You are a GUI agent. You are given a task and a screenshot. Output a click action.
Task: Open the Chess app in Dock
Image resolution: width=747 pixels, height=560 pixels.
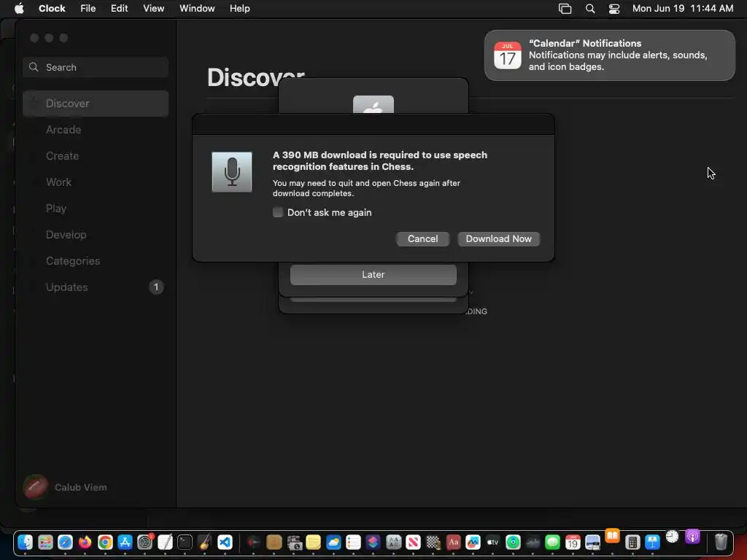[x=433, y=542]
